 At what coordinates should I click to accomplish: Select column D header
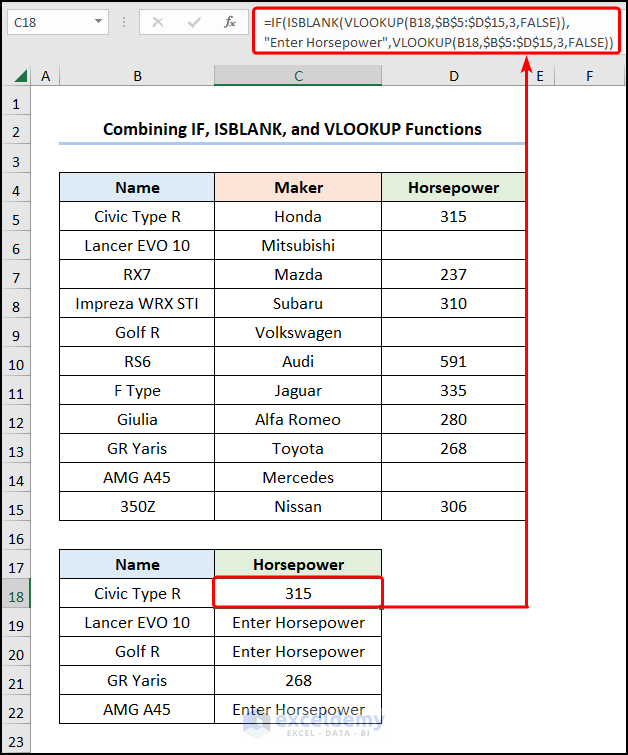point(454,76)
